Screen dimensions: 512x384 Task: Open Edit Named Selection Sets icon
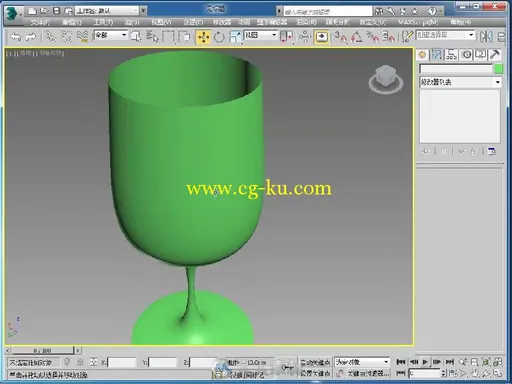[x=406, y=36]
